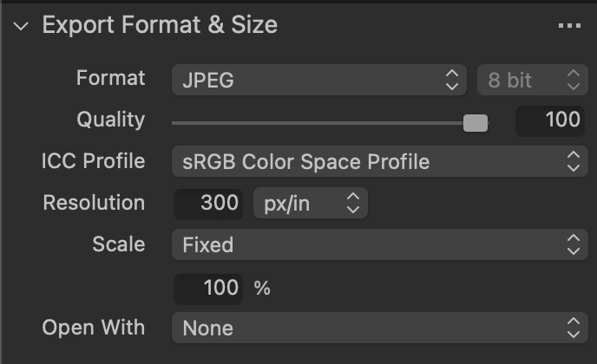
Task: Click the Scale label
Action: pyautogui.click(x=119, y=244)
